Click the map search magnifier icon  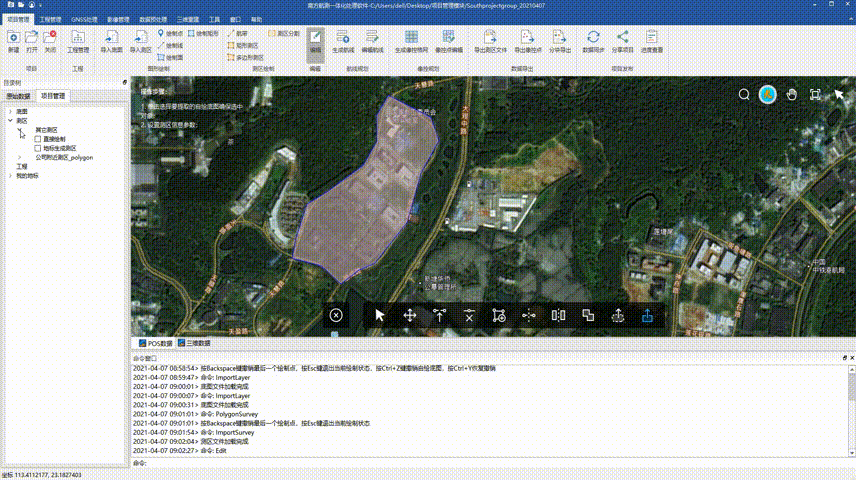click(x=744, y=94)
